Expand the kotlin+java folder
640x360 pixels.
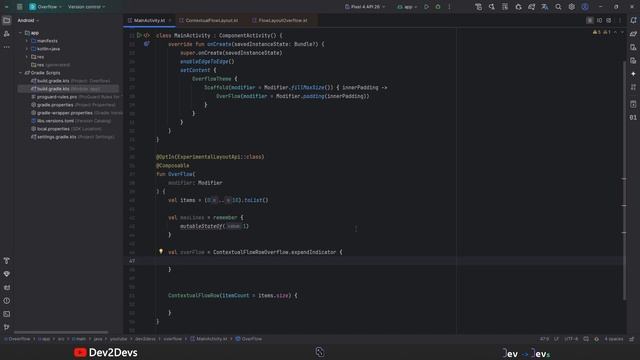tap(27, 49)
